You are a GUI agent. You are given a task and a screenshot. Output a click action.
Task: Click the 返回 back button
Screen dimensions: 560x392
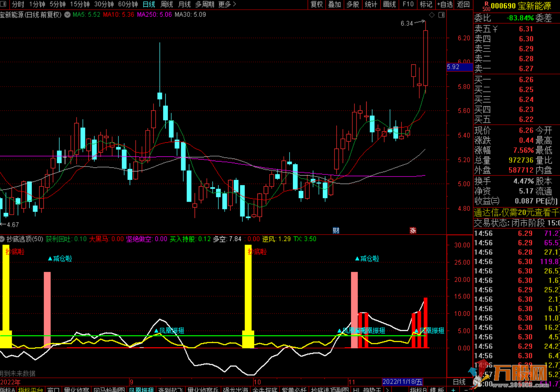click(463, 4)
